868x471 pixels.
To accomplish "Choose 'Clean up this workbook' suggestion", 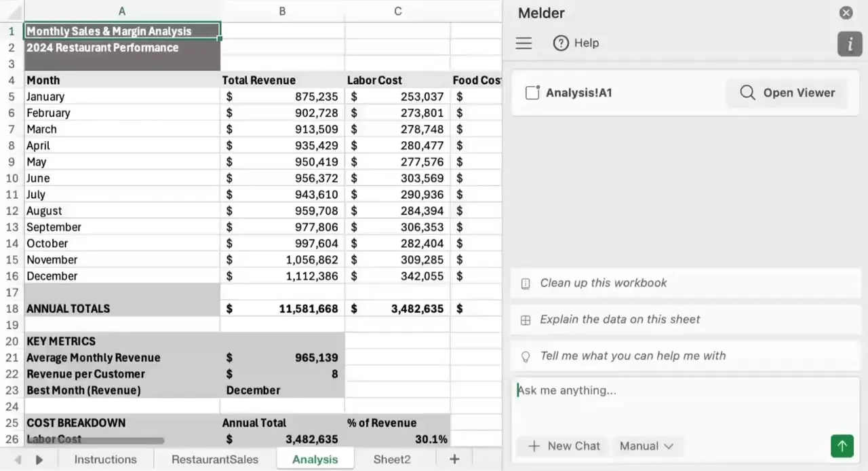I will (685, 283).
